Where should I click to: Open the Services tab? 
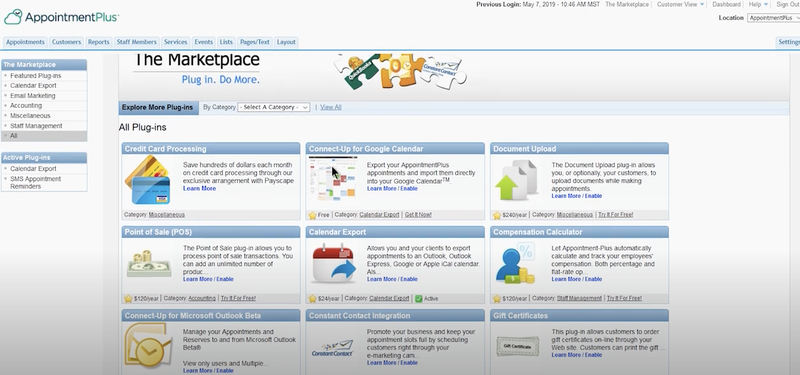(176, 42)
